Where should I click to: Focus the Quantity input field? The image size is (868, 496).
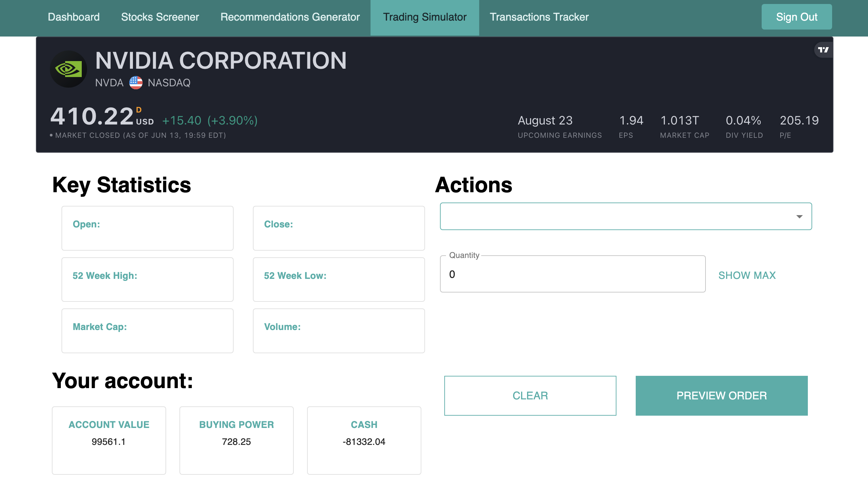[573, 274]
